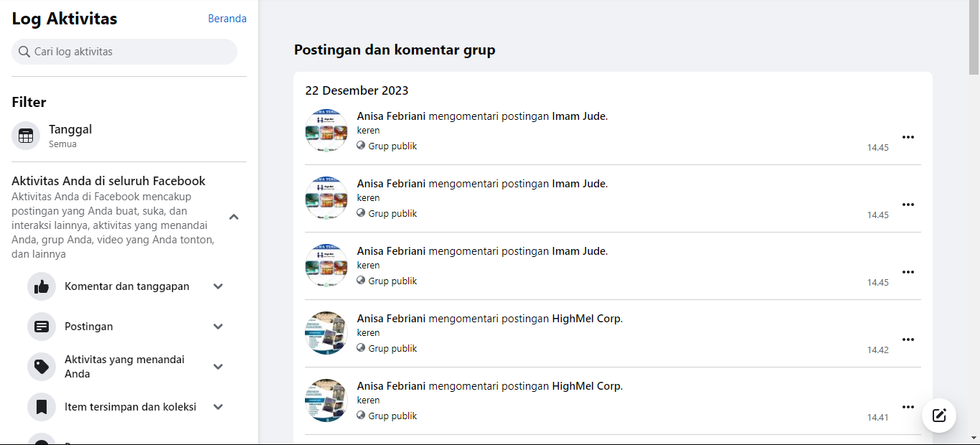The height and width of the screenshot is (445, 980).
Task: Open three-dot menu for the 14.41 comment
Action: pyautogui.click(x=908, y=407)
